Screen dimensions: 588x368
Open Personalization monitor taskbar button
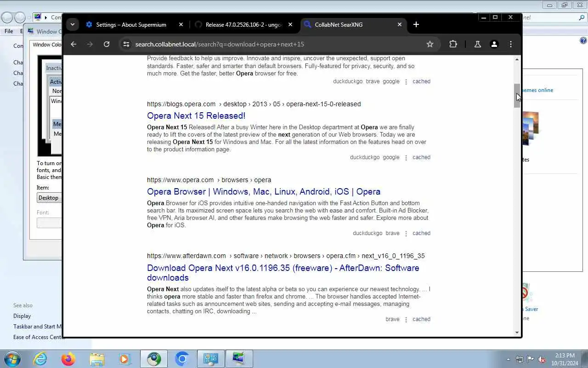(x=239, y=359)
